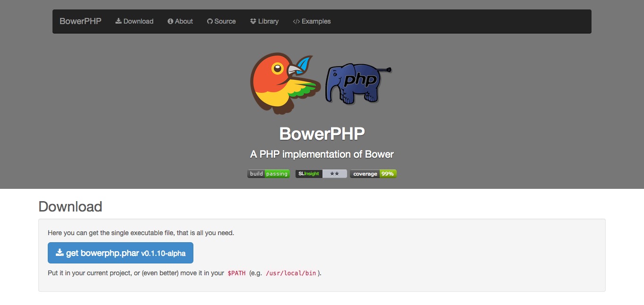
Task: Click the code brackets icon beside Examples
Action: click(296, 21)
